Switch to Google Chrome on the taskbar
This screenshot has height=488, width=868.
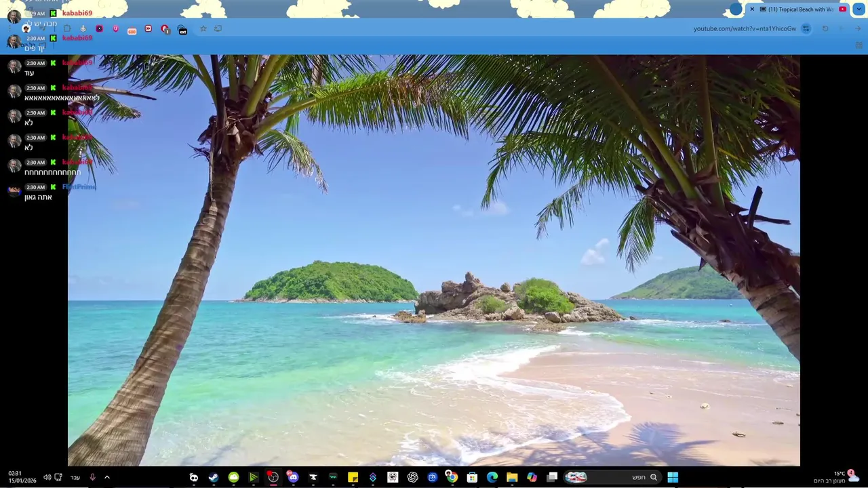click(451, 477)
